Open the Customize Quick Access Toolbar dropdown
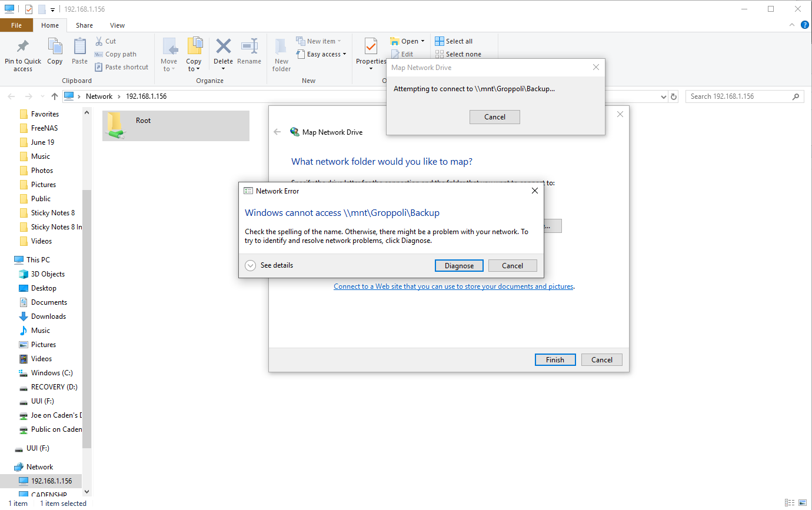The image size is (812, 510). click(53, 9)
